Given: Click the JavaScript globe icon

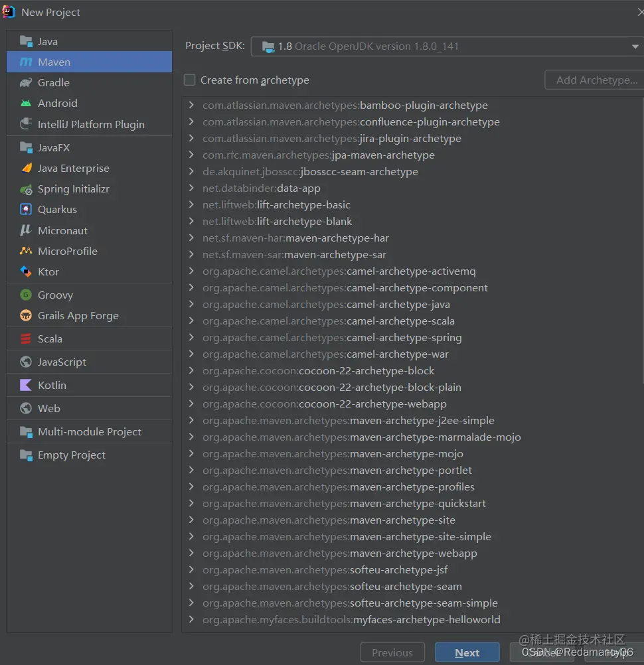Looking at the screenshot, I should (x=26, y=362).
